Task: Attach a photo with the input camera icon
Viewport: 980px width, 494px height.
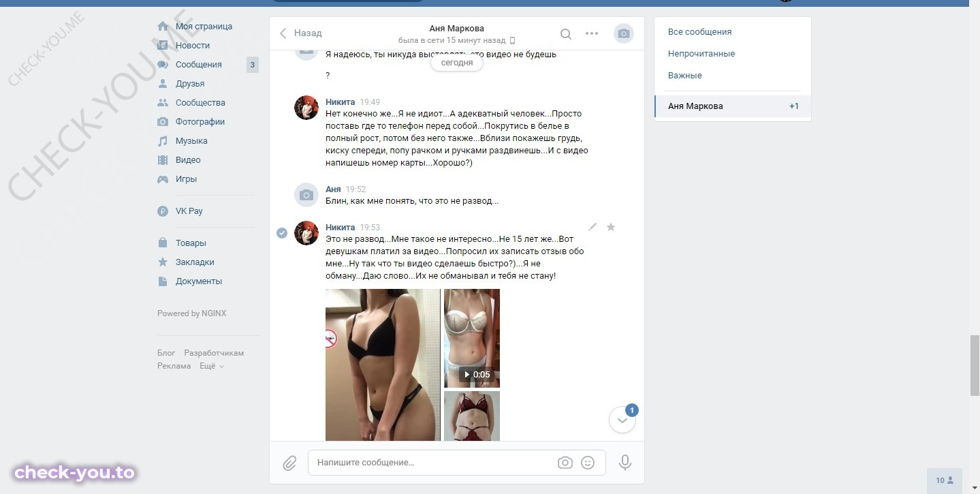Action: pos(565,463)
